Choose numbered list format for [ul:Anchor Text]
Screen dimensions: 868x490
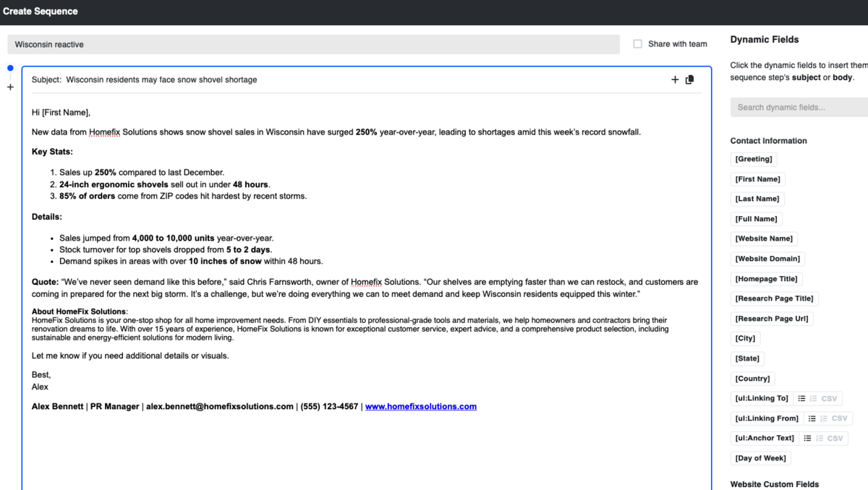pyautogui.click(x=820, y=438)
